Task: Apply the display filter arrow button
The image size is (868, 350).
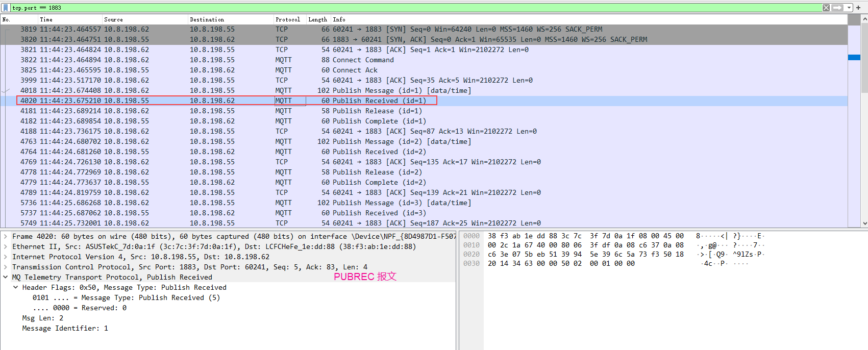Action: 837,8
